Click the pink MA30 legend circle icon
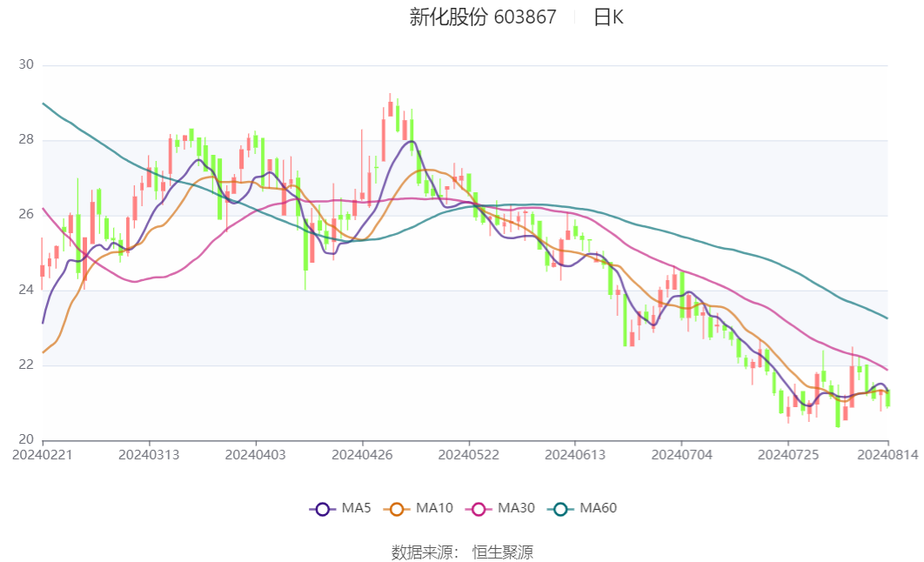 pos(479,509)
